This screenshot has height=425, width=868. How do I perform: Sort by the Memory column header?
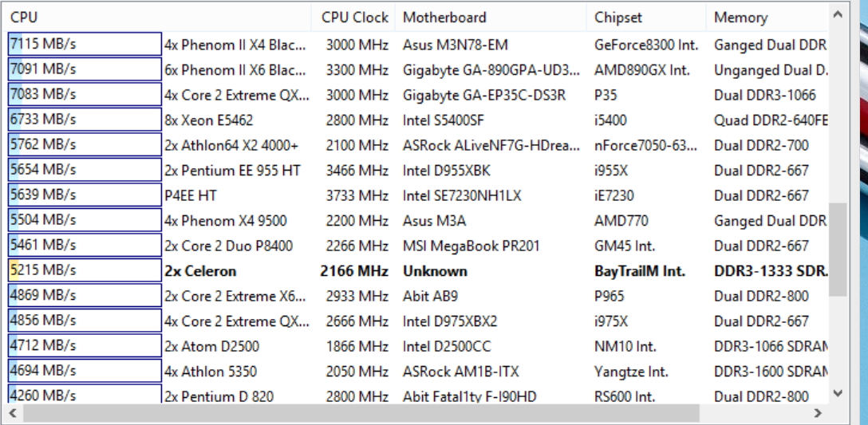(x=767, y=18)
